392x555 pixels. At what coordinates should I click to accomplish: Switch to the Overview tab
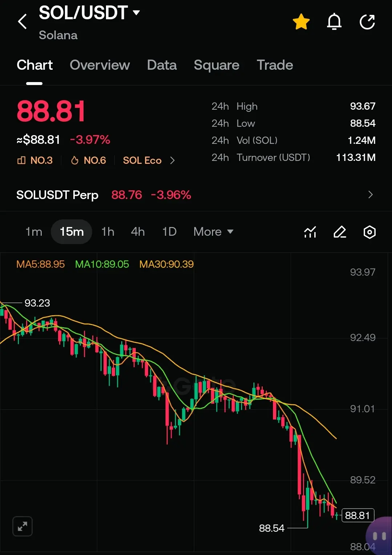click(100, 65)
